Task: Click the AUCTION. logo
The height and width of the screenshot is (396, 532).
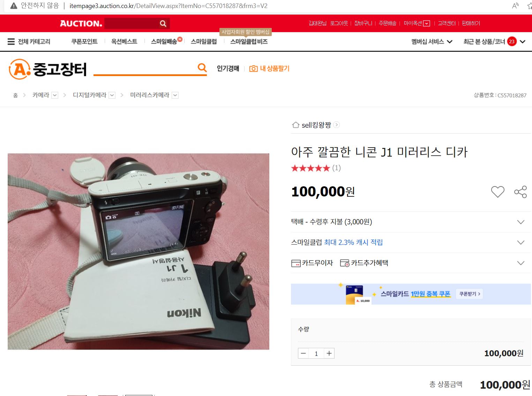Action: (x=81, y=23)
